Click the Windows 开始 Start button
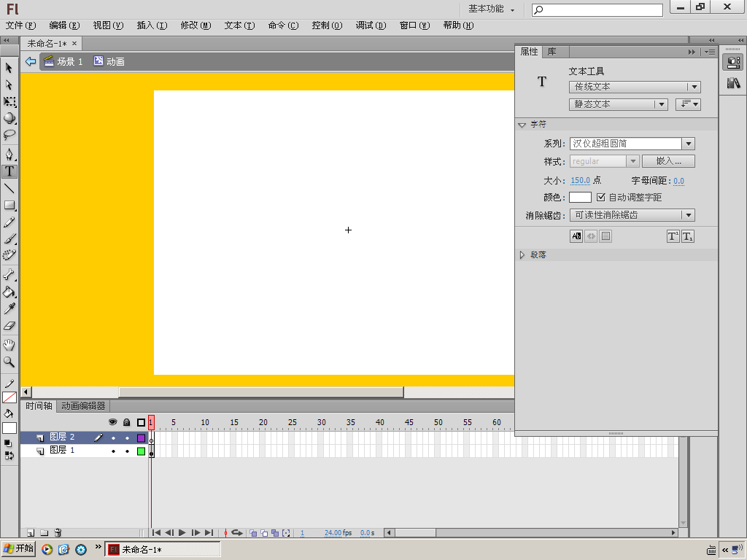Screen dimensions: 747x560 coord(18,549)
